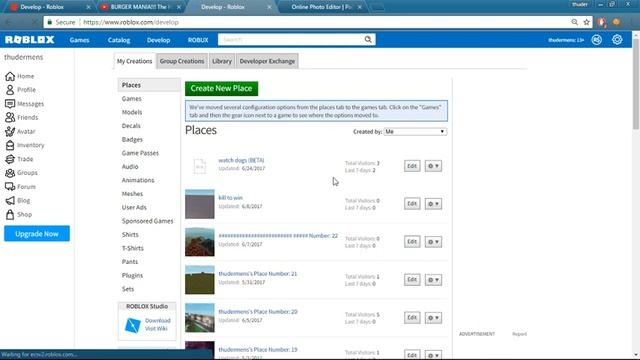
Task: Switch to Library tab
Action: [222, 61]
